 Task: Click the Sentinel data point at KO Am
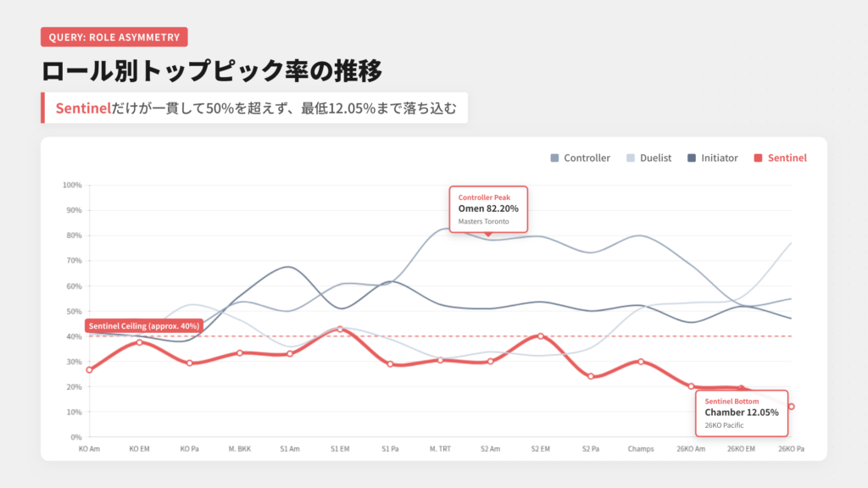click(x=89, y=369)
